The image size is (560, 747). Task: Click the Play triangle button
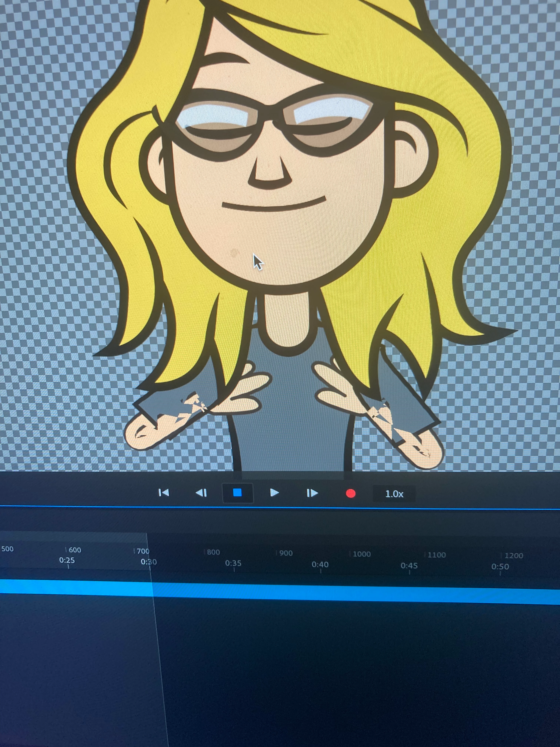click(274, 493)
